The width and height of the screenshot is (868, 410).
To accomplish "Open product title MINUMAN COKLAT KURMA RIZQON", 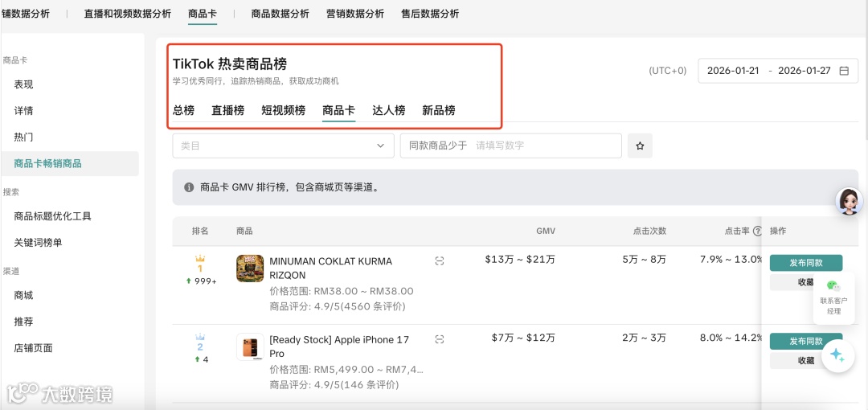I will (x=330, y=269).
